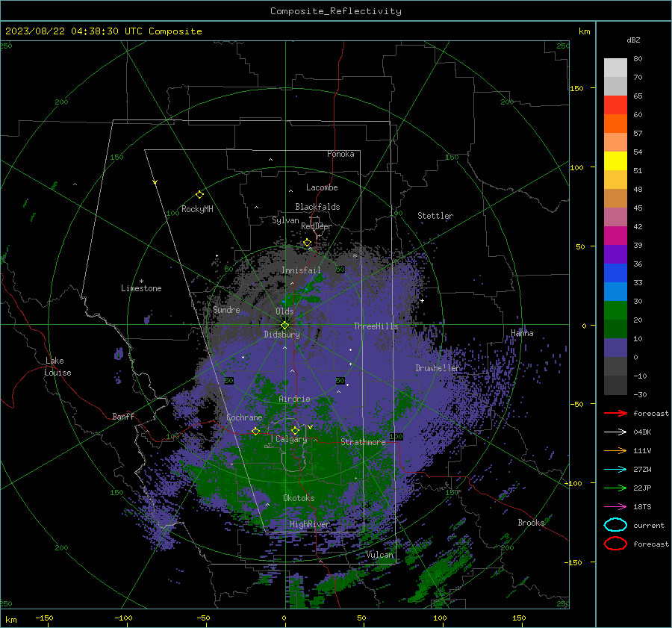The image size is (672, 628).
Task: Click the Drumheller city label
Action: point(438,368)
